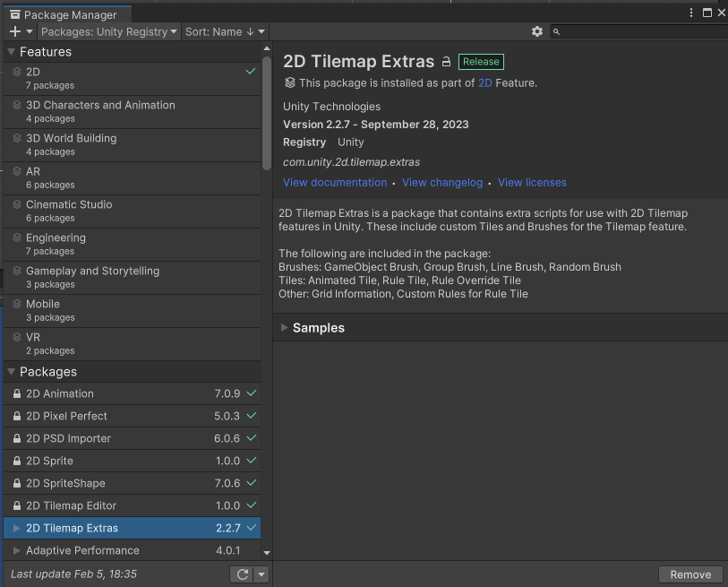
Task: Click the layers icon beside VR feature
Action: (x=17, y=336)
